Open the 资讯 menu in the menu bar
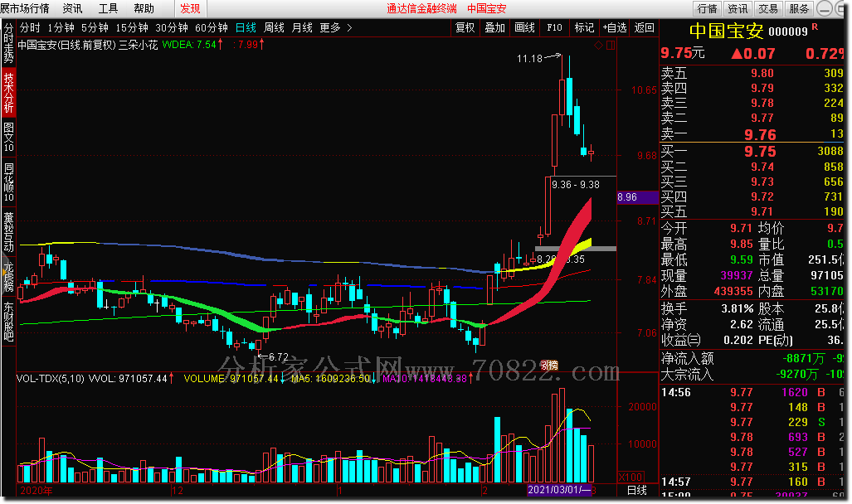 tap(72, 8)
